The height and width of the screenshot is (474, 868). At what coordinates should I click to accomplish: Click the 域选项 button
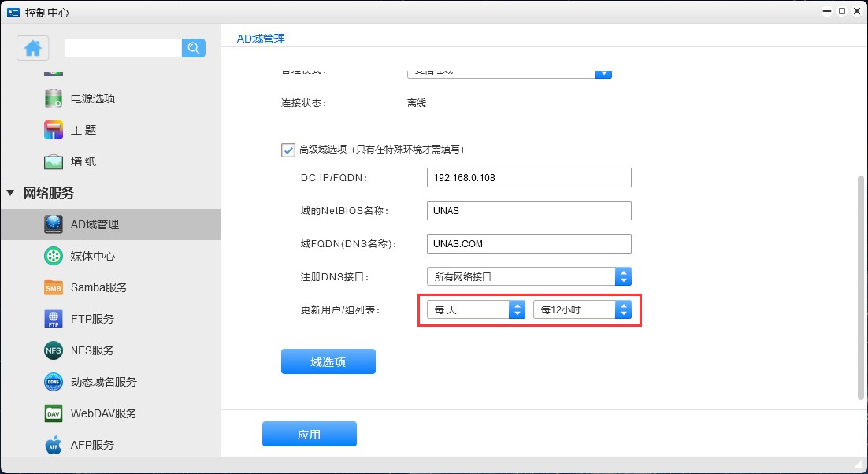(328, 361)
